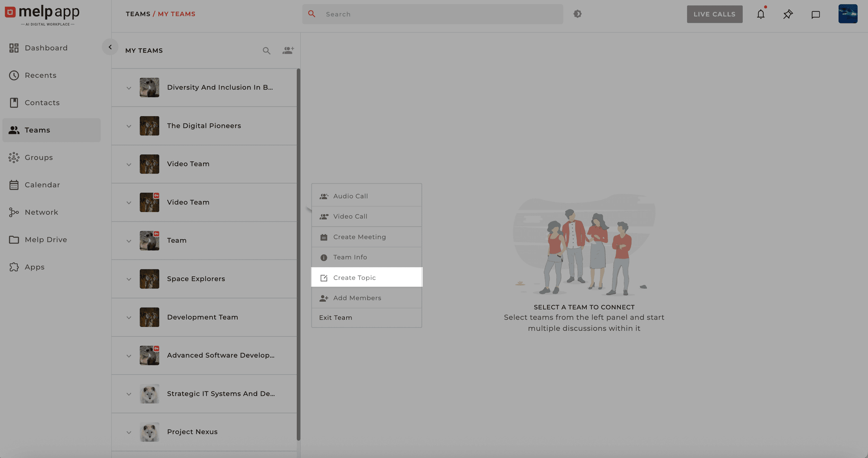Open the pinned items icon
Image resolution: width=868 pixels, height=458 pixels.
(x=788, y=14)
